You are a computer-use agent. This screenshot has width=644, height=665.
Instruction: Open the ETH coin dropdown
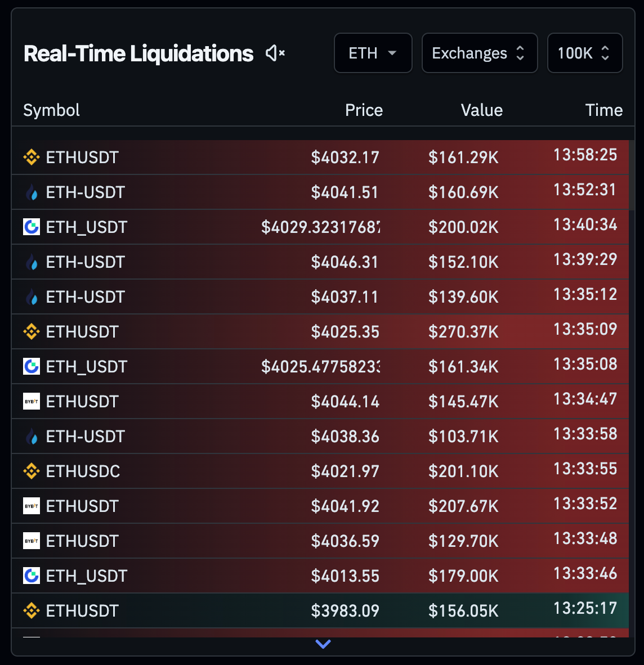(x=373, y=53)
